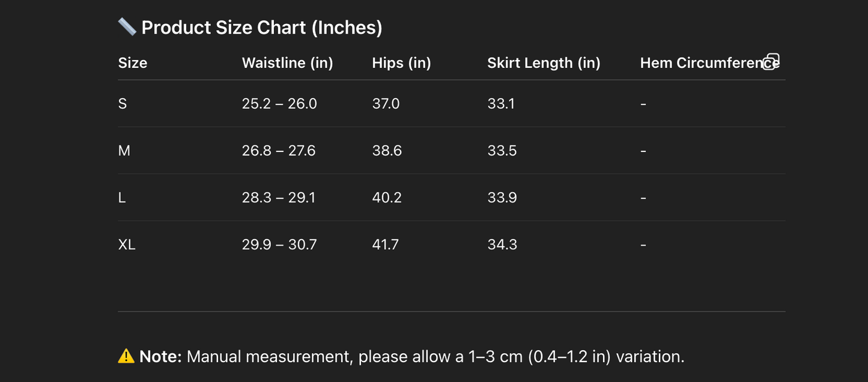Click the Product Size Chart heading
The width and height of the screenshot is (868, 382).
pos(262,28)
